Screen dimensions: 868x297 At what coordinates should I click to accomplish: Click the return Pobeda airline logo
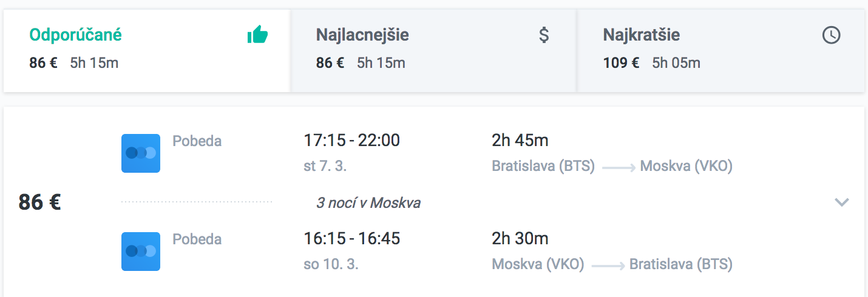(x=141, y=251)
